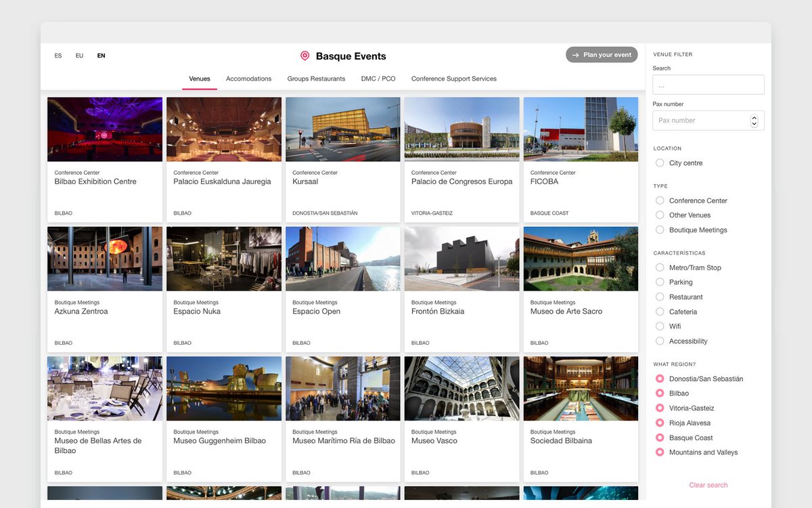This screenshot has height=508, width=812.
Task: Toggle the Mountains and Valleys region filter
Action: pyautogui.click(x=697, y=452)
